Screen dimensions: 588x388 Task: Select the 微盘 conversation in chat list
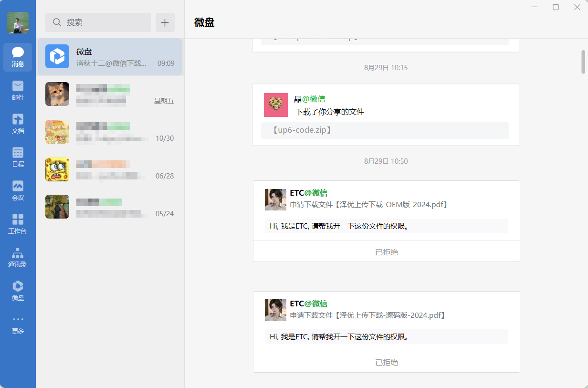point(110,57)
